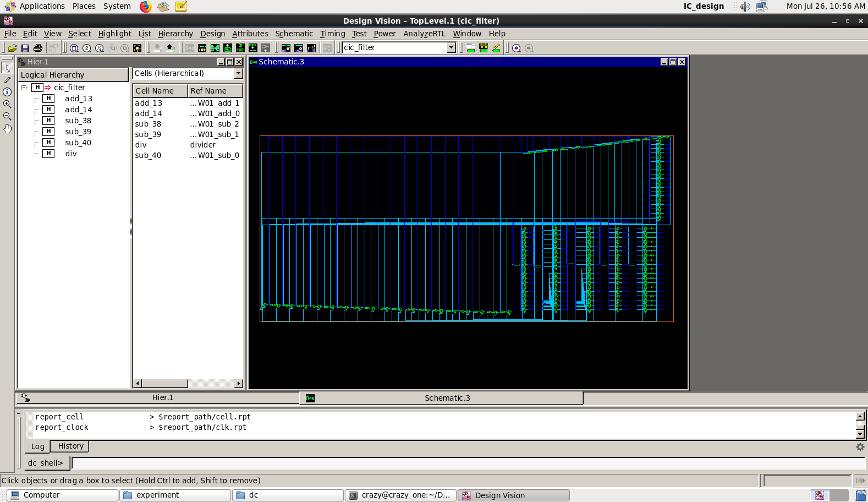
Task: Switch to the Hier.1 window tab
Action: coord(158,397)
